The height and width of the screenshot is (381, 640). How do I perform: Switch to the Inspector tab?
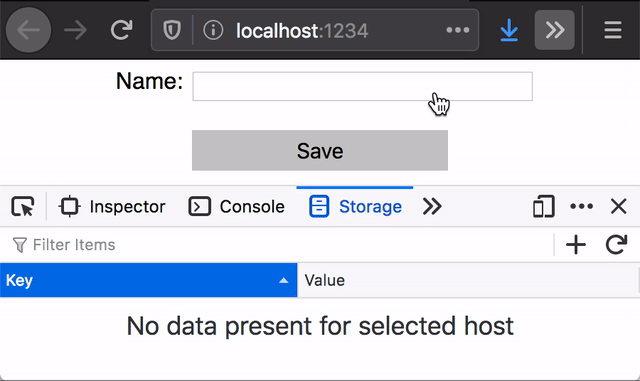[112, 207]
